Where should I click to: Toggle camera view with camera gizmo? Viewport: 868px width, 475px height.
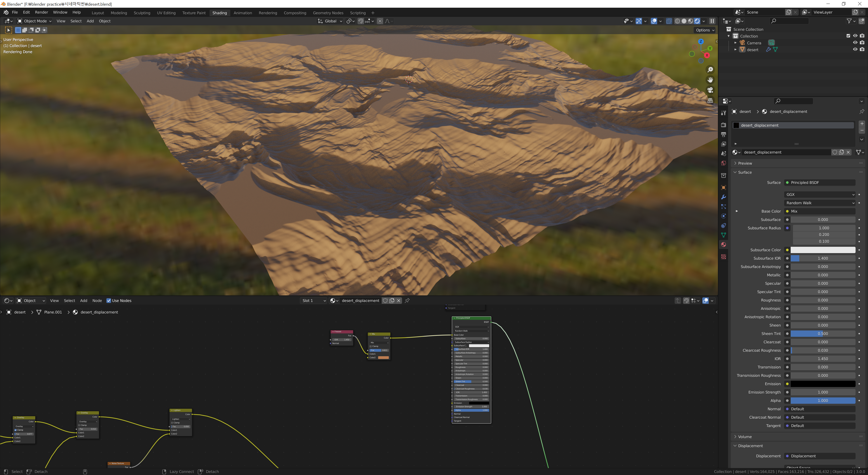click(710, 90)
